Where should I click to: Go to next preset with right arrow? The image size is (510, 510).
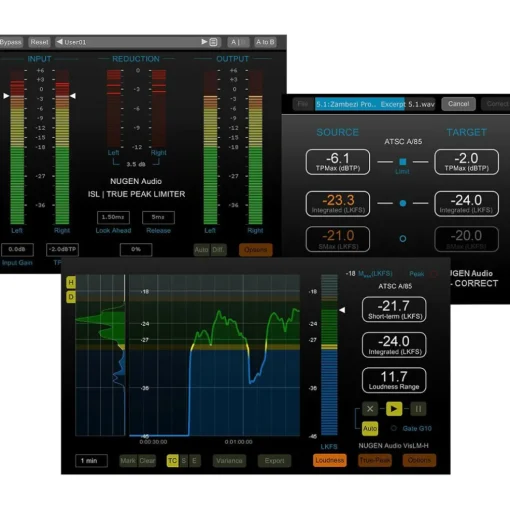204,42
